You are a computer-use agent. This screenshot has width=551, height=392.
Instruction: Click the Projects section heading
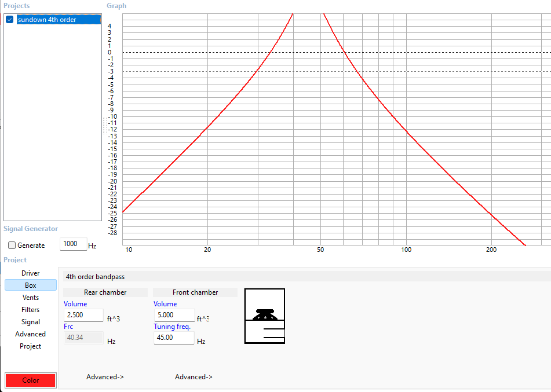point(17,6)
